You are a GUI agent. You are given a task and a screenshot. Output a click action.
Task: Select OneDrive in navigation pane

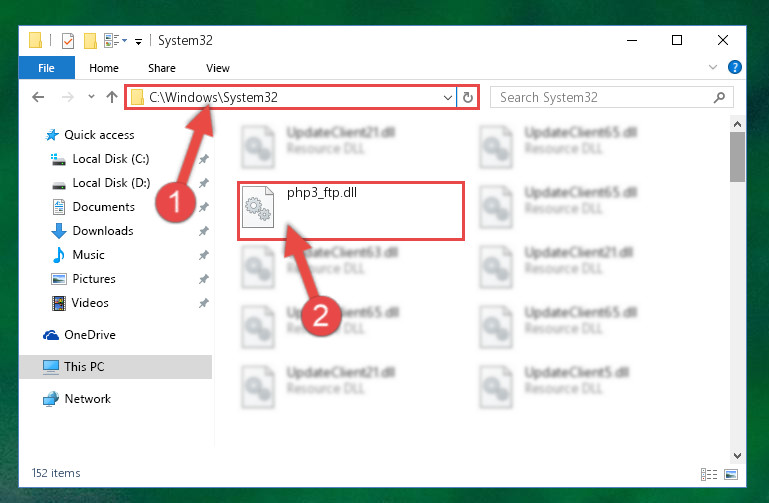point(90,334)
